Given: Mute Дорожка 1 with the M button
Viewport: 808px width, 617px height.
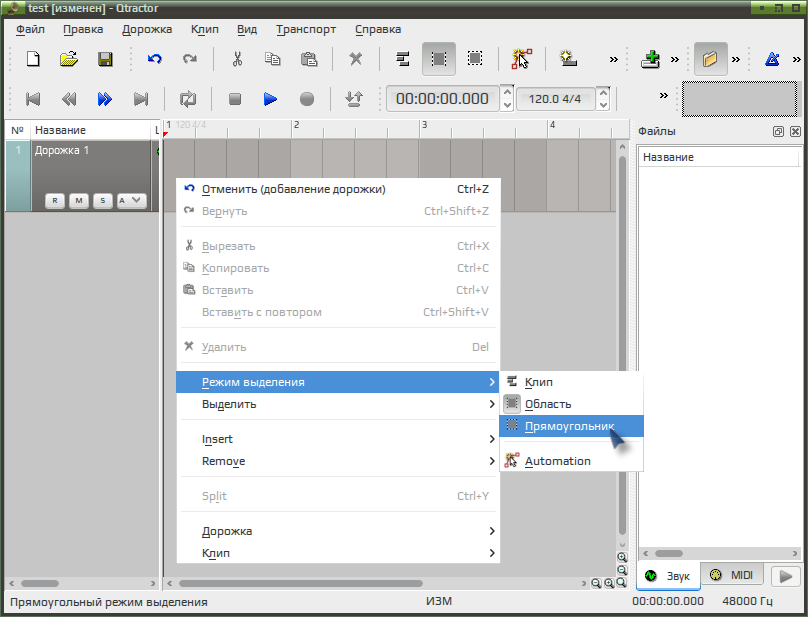Looking at the screenshot, I should coord(79,201).
